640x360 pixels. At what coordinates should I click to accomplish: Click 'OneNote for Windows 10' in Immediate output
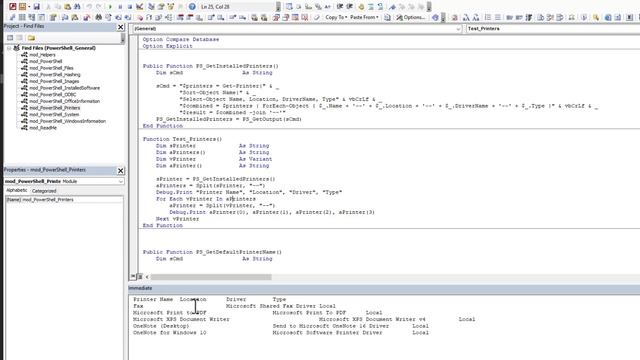169,333
